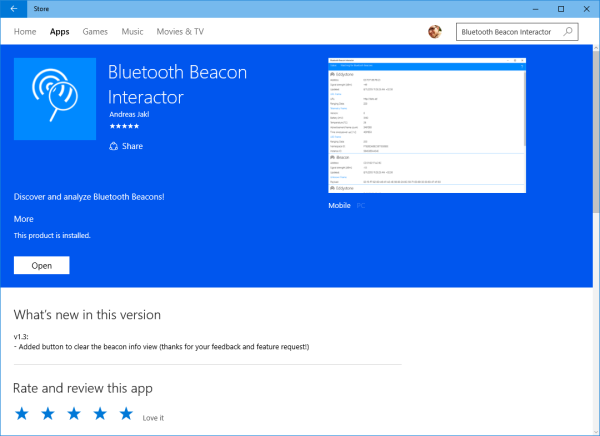This screenshot has height=436, width=600.
Task: Minimize the Store window
Action: coord(535,9)
